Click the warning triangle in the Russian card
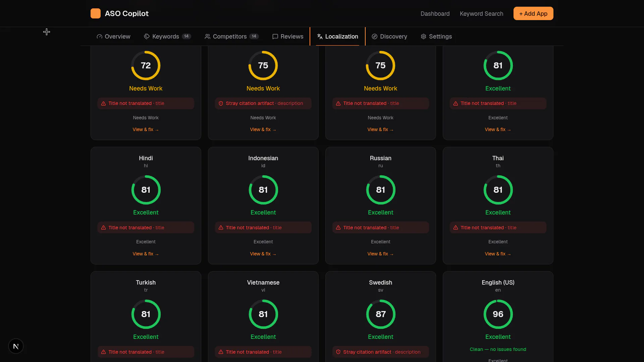644x362 pixels. point(338,228)
